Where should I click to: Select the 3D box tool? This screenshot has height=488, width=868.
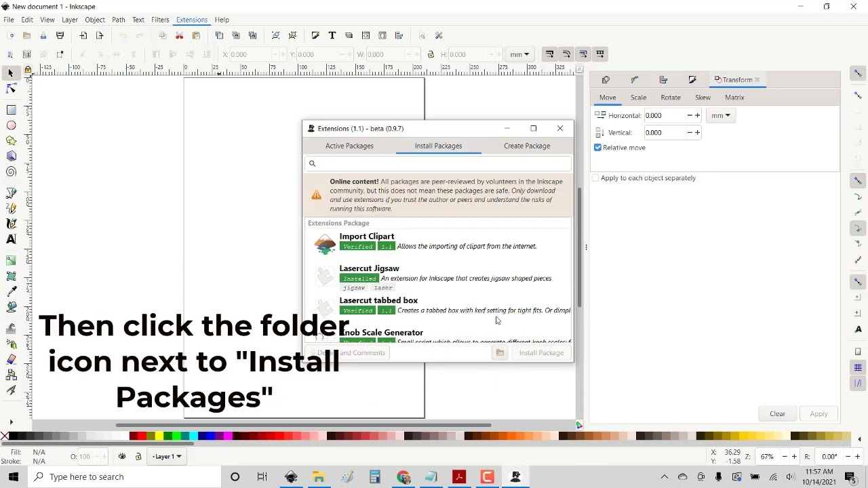pos(11,157)
